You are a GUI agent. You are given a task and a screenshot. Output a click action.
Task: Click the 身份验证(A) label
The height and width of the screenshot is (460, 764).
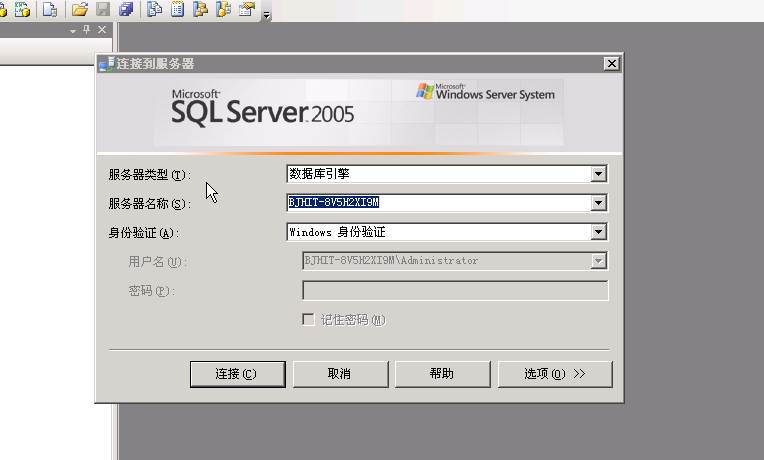tap(144, 233)
